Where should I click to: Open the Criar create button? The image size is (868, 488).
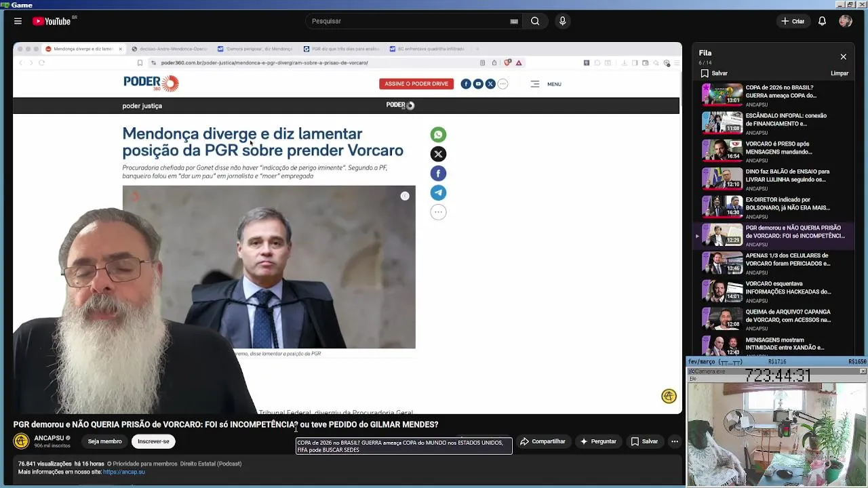pos(792,21)
